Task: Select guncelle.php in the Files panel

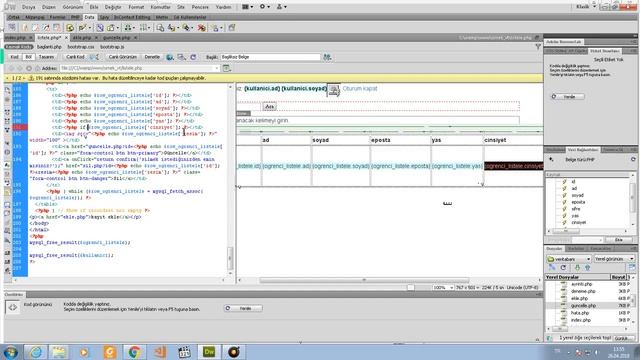Action: 583,306
